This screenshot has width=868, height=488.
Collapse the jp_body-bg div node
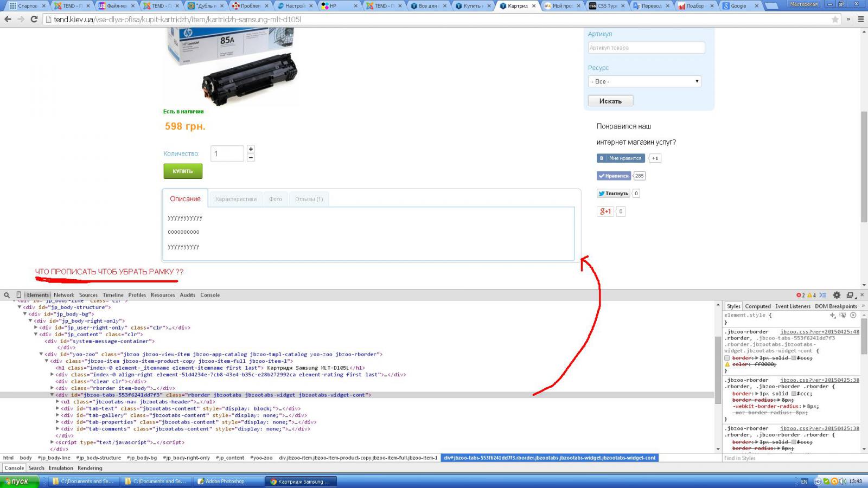(x=25, y=314)
